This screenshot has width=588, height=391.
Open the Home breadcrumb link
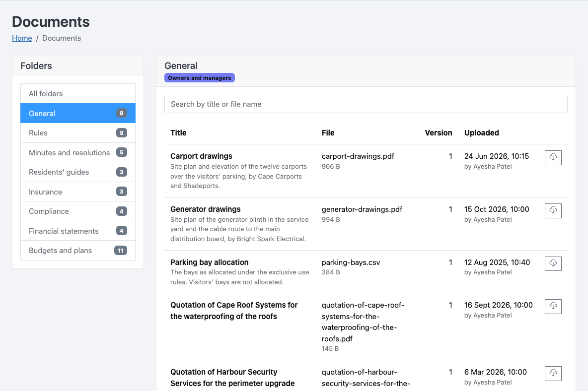[22, 38]
